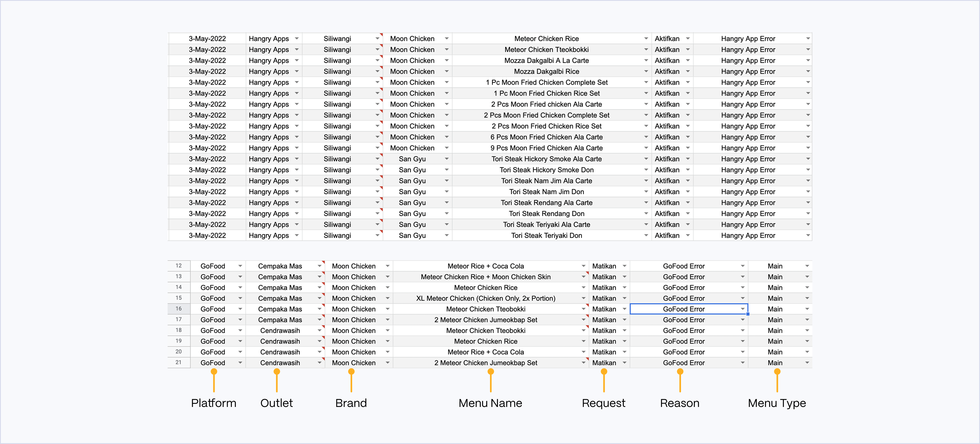Click cell Meteor Chicken Tteobokki in row 18

point(491,331)
